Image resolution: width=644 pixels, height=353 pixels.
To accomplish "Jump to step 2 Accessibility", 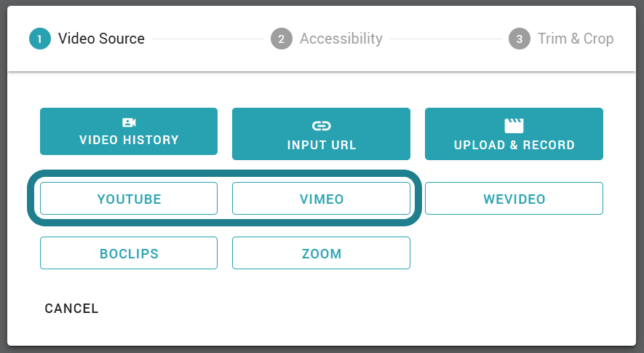I will point(327,39).
